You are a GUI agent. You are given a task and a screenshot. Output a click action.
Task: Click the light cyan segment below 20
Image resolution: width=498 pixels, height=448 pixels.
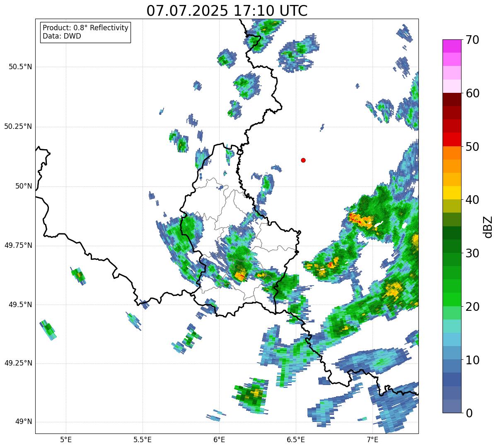click(452, 326)
